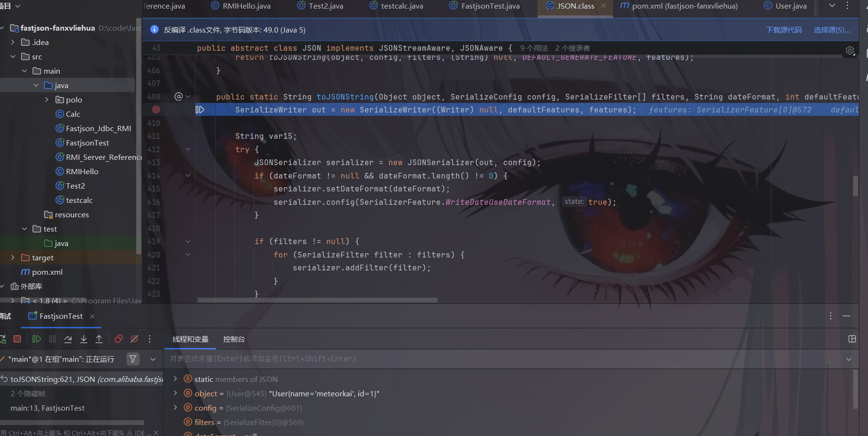Open editor settings gear icon

click(850, 50)
